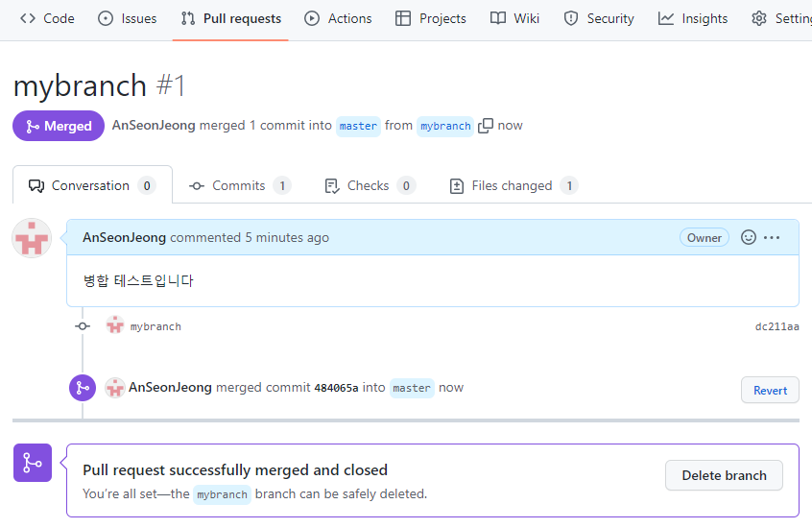Open the comment's three-dot options menu

772,238
